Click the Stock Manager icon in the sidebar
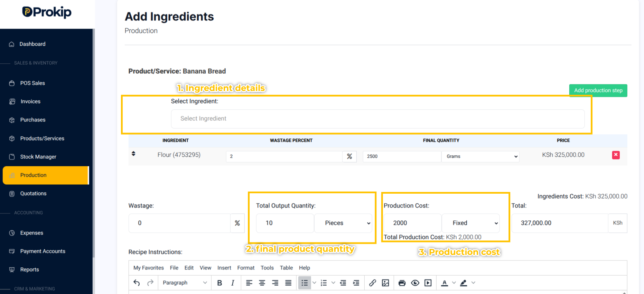Screen dimensions: 644x294 coord(12,157)
